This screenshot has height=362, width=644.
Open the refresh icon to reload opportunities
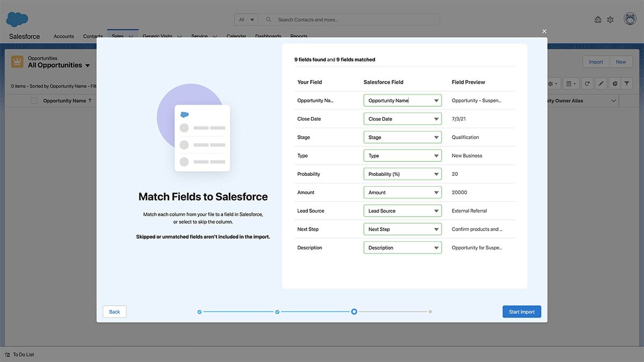point(587,83)
